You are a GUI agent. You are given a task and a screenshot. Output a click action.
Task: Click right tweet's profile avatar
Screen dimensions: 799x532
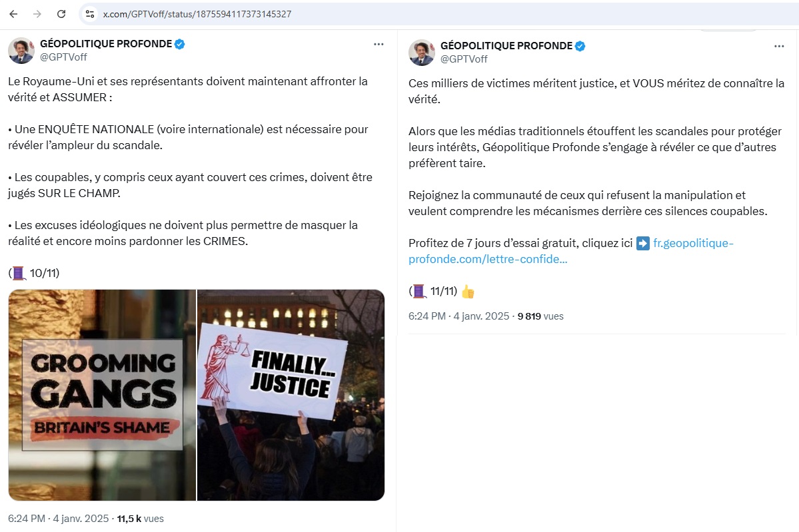[422, 52]
